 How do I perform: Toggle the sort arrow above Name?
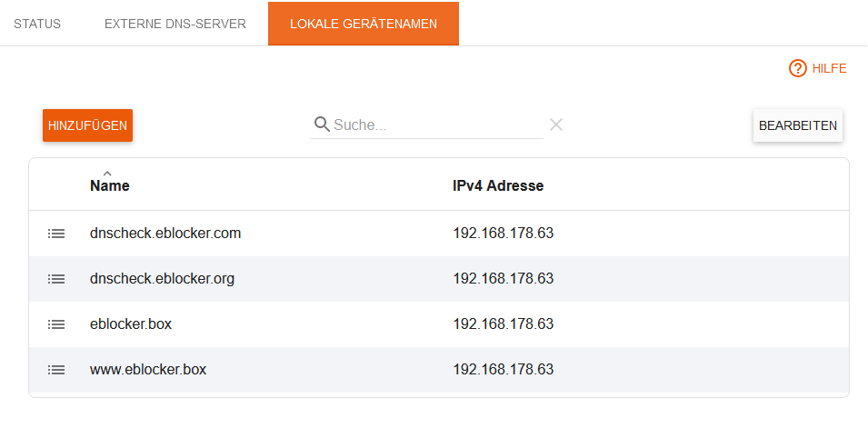107,174
